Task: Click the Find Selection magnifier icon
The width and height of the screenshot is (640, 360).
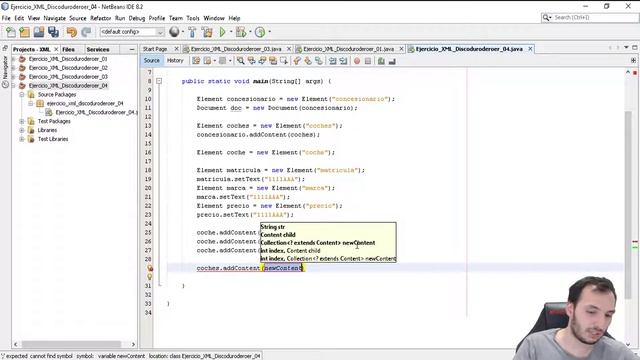Action: [241, 61]
